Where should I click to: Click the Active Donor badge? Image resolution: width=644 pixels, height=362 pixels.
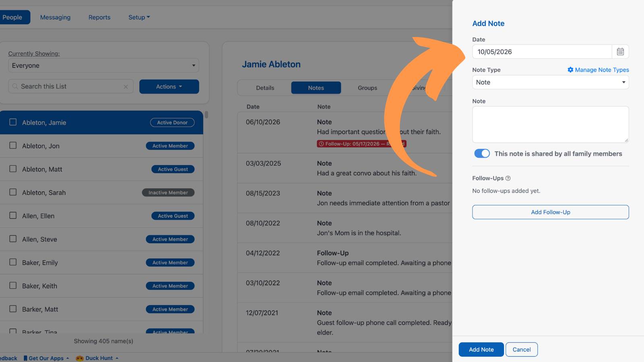coord(172,122)
